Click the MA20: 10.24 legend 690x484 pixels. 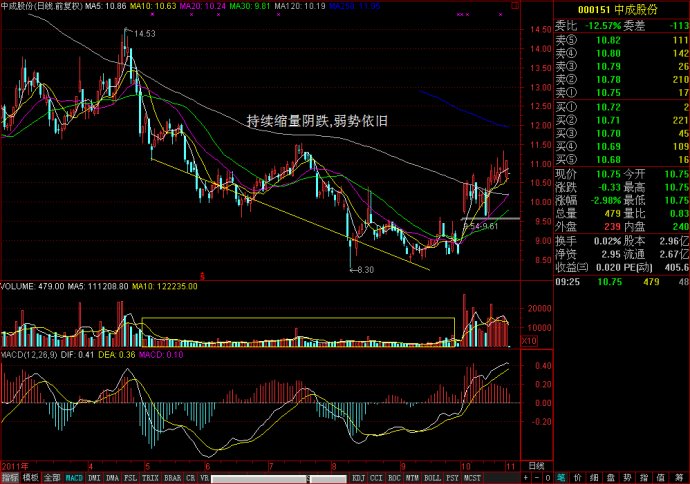(203, 6)
